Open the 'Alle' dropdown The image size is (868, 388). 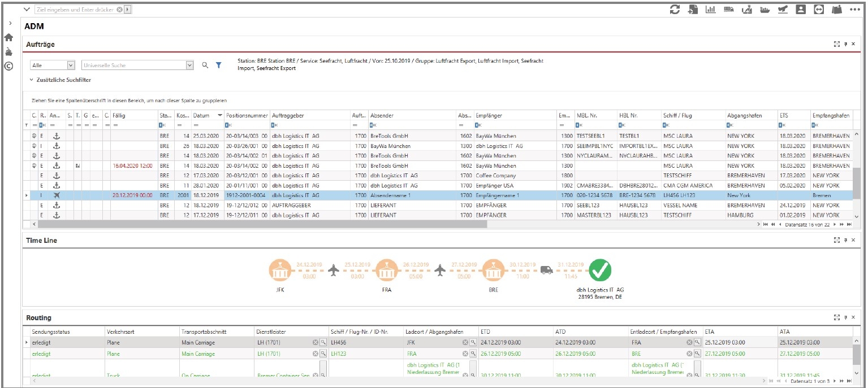click(x=71, y=66)
